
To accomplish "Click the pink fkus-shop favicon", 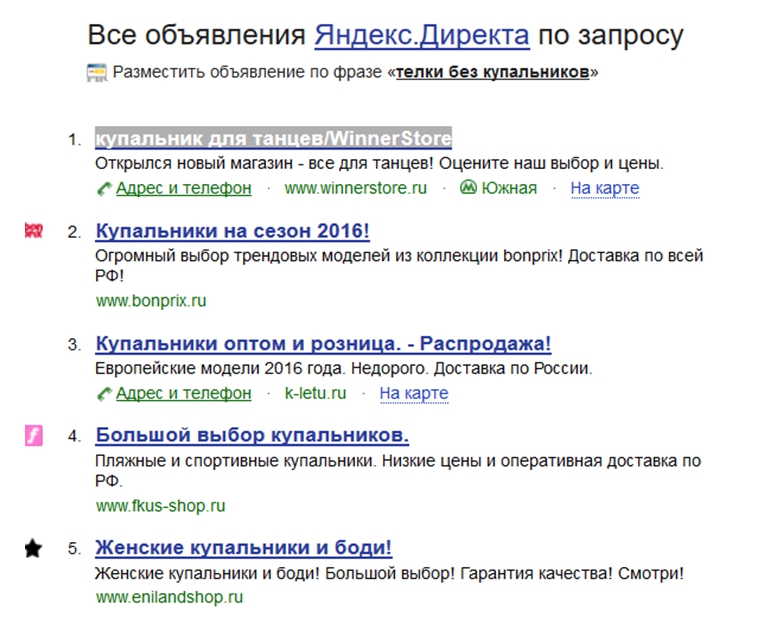I will pos(33,435).
